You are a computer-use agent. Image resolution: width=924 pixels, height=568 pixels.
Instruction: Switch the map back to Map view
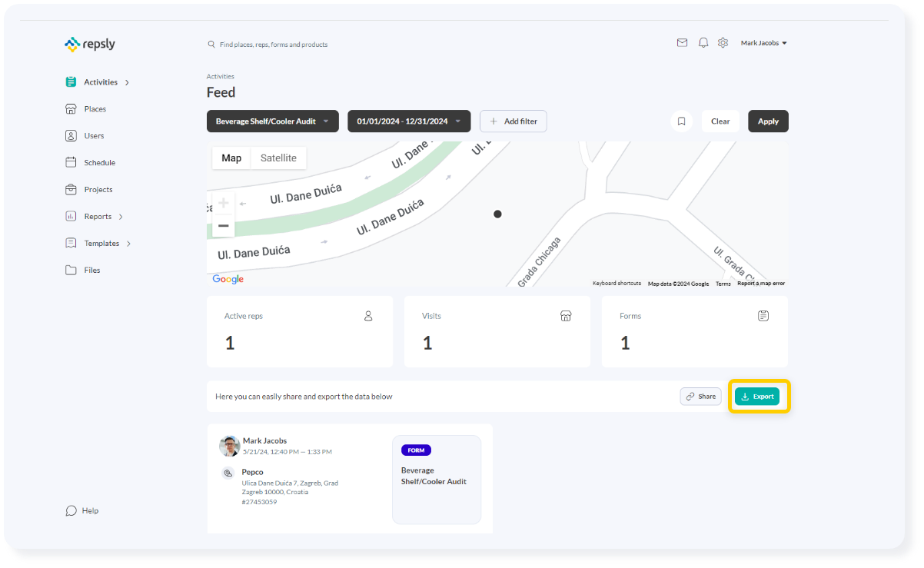(231, 158)
